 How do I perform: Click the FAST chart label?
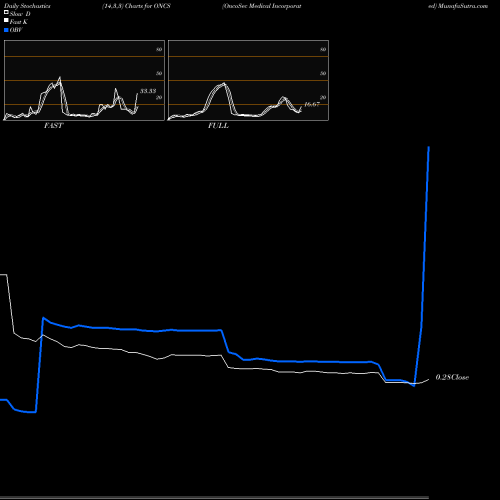tap(53, 125)
